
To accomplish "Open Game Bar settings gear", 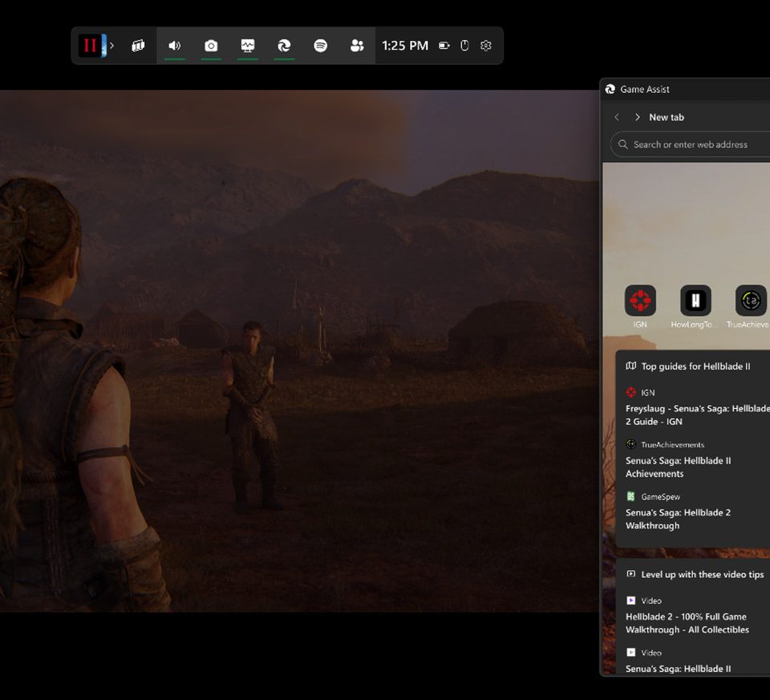I will click(x=485, y=46).
